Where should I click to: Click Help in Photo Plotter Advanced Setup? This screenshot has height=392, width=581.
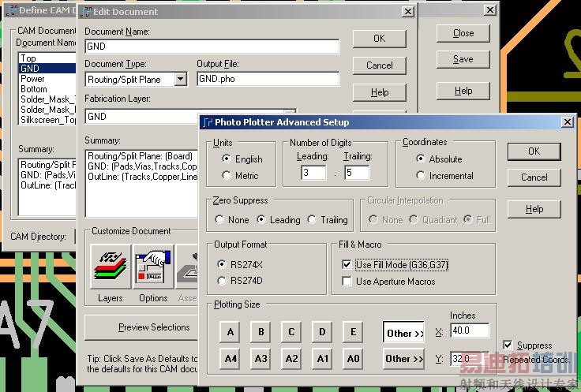tap(534, 209)
